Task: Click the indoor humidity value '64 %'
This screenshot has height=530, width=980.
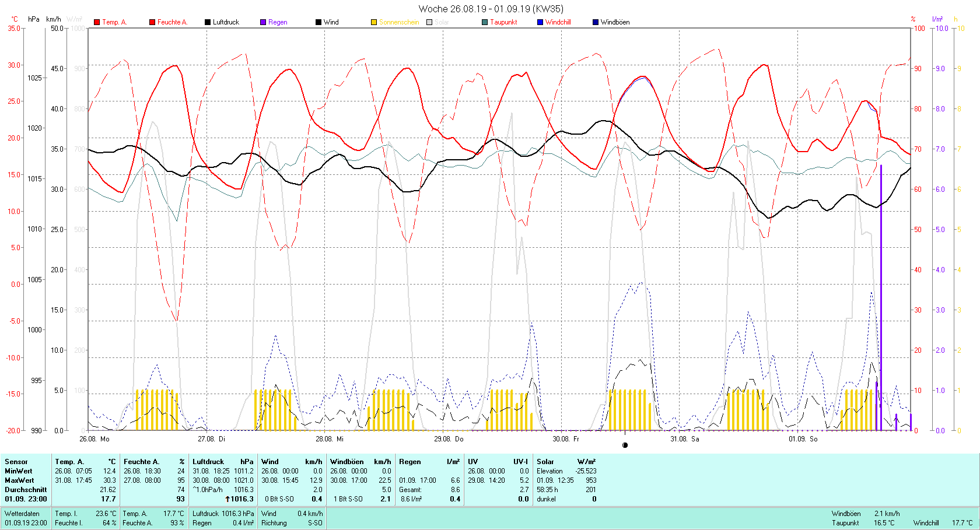Action: click(109, 523)
